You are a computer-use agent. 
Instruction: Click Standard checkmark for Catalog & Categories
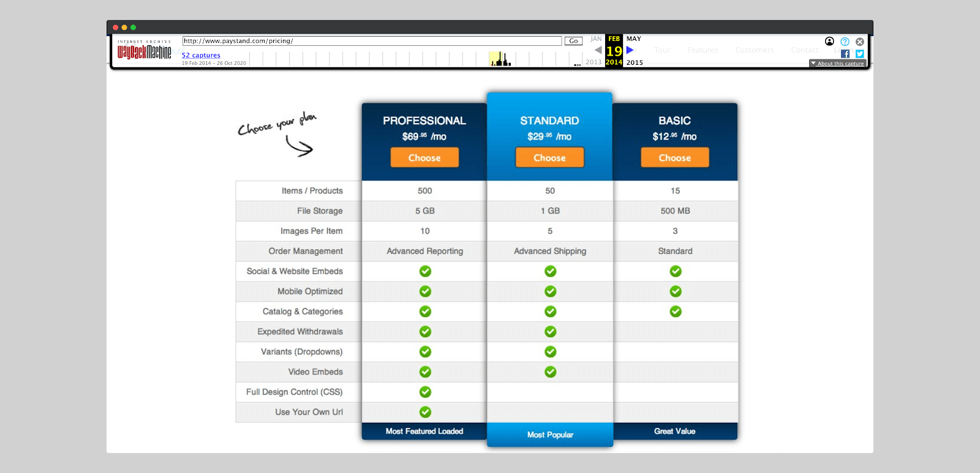[551, 311]
